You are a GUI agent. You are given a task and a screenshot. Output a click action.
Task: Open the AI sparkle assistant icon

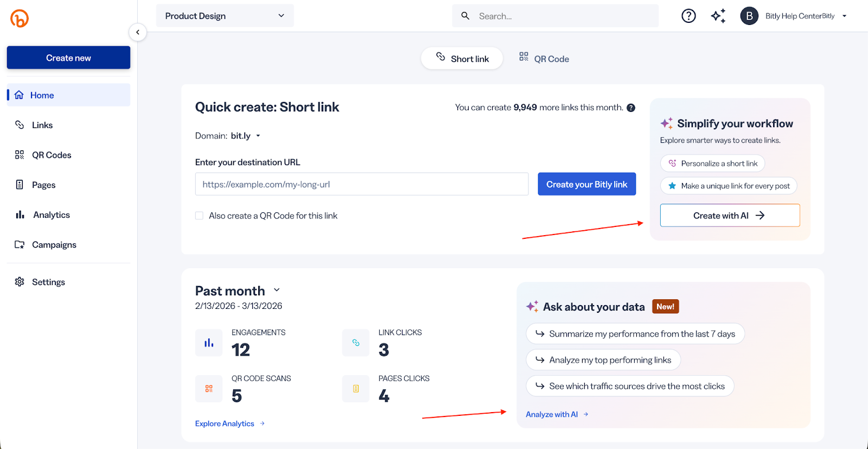(x=718, y=16)
